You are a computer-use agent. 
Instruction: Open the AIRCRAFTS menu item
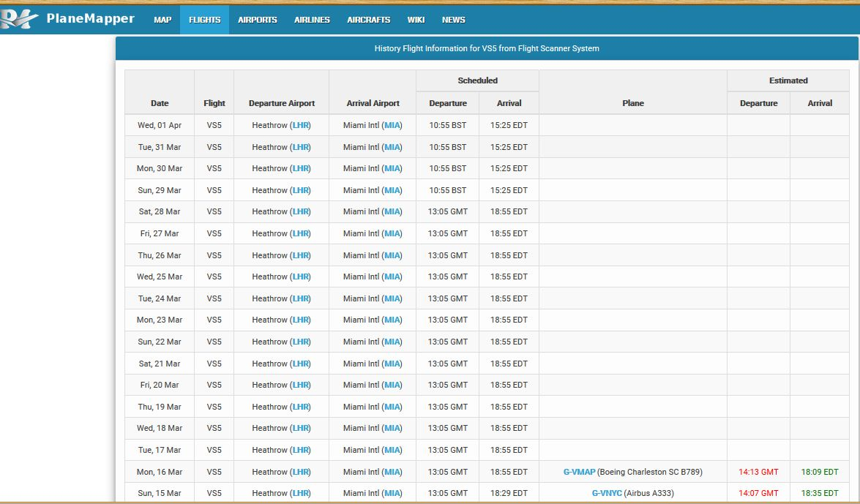coord(369,20)
